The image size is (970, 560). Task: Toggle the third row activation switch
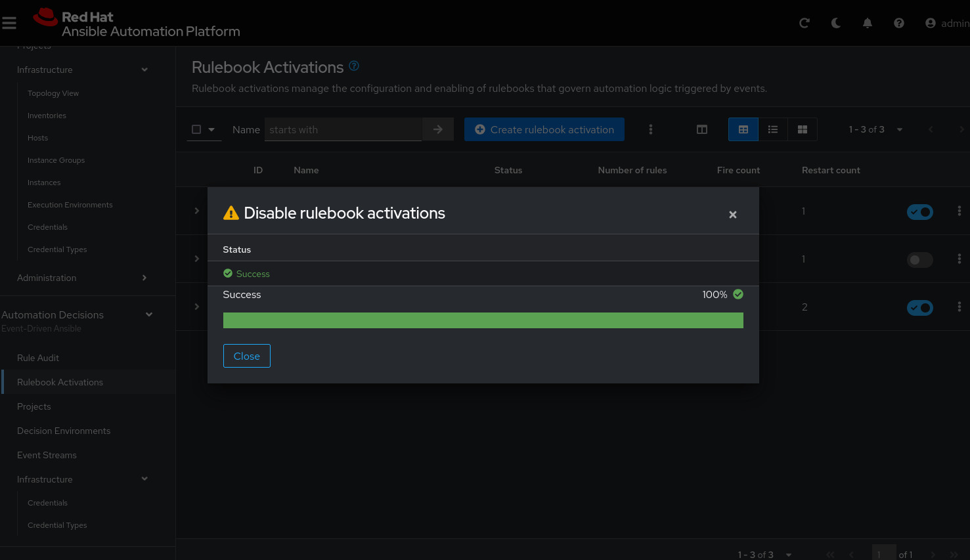(920, 307)
